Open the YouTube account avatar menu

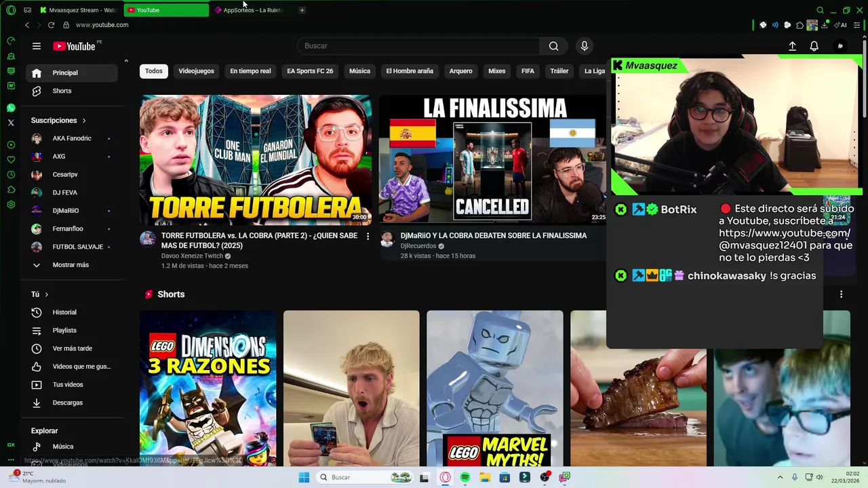[840, 46]
